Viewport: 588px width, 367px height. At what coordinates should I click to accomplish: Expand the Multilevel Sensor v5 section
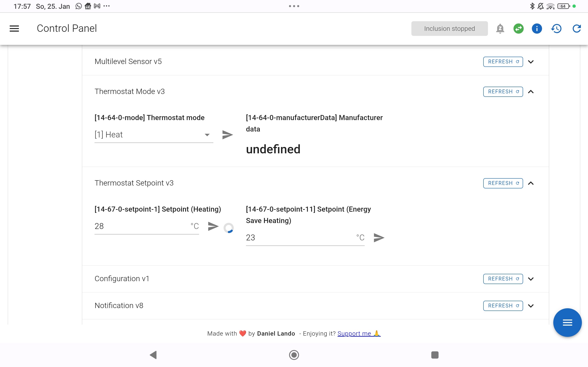531,62
